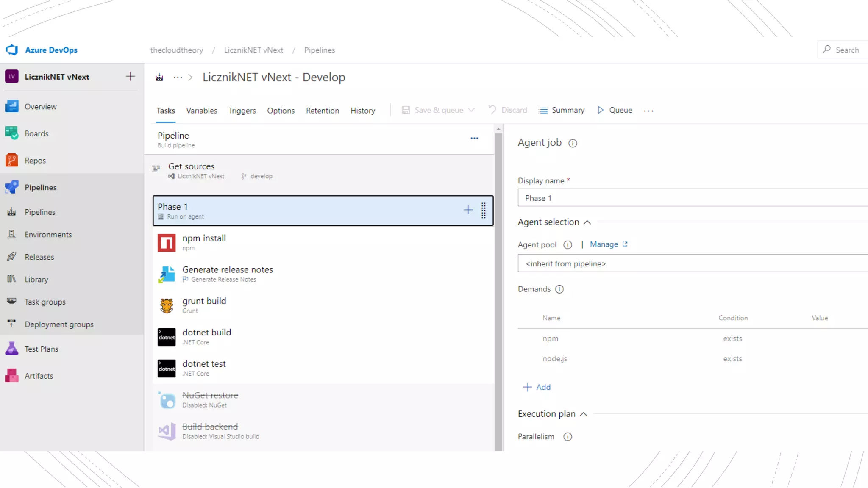Expand the Save & queue dropdown
868x488 pixels.
(471, 110)
